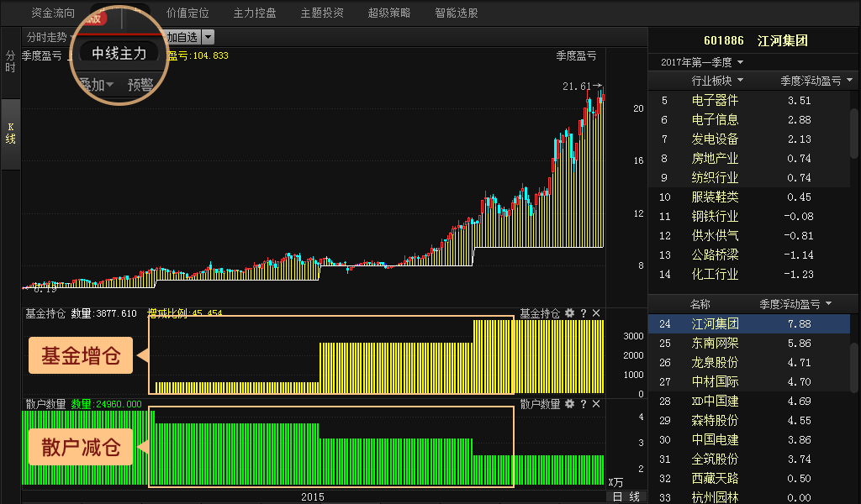Select the 主力控盘 tab
The image size is (861, 504).
(x=255, y=13)
